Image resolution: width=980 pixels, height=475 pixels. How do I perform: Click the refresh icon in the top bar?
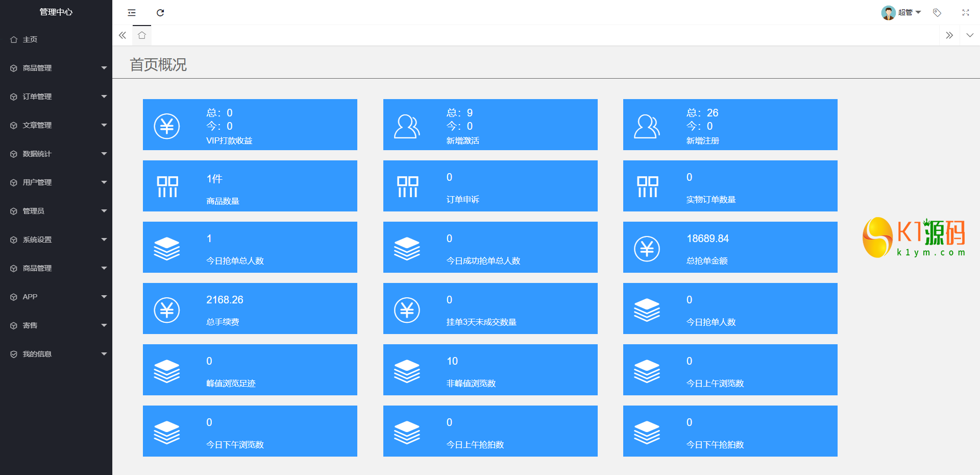click(x=160, y=13)
